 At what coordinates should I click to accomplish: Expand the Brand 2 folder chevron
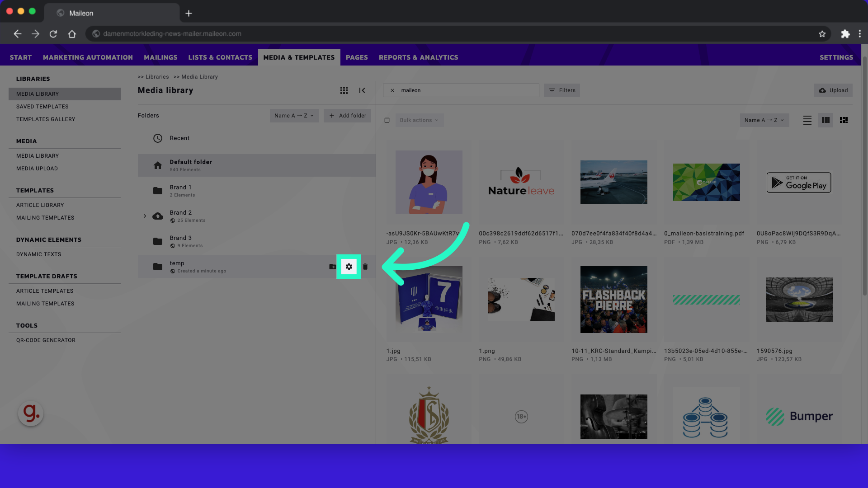click(x=145, y=216)
